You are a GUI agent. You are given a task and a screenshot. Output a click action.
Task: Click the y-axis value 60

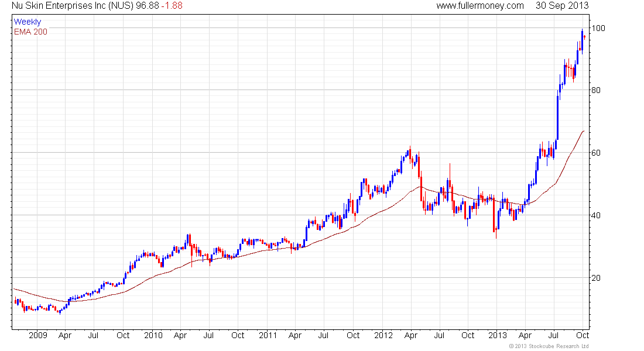(x=596, y=153)
